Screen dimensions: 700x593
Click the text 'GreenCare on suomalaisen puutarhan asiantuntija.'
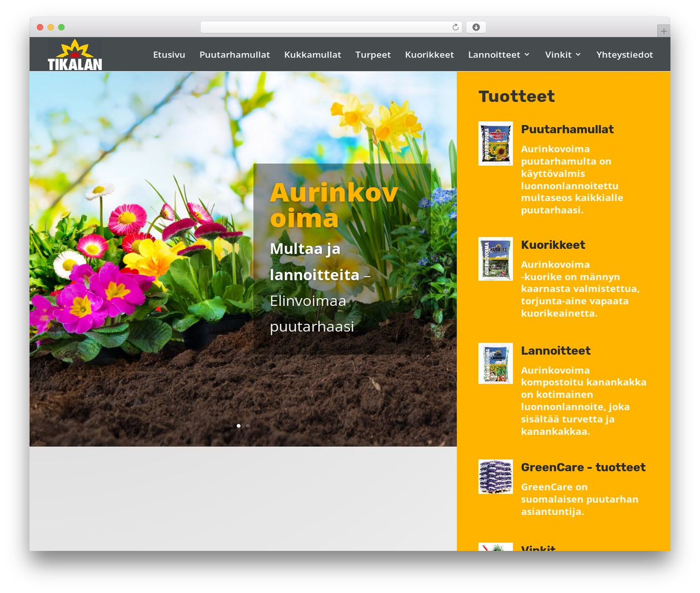click(x=579, y=499)
